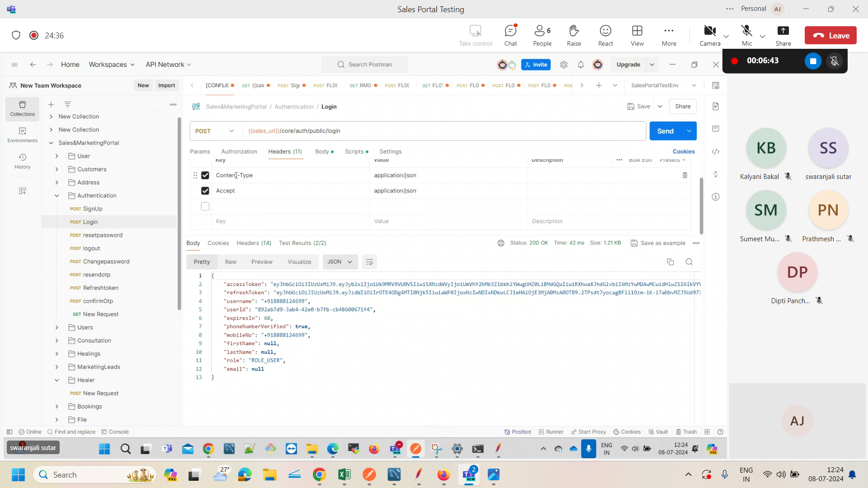
Task: Copy the response body
Action: (670, 262)
